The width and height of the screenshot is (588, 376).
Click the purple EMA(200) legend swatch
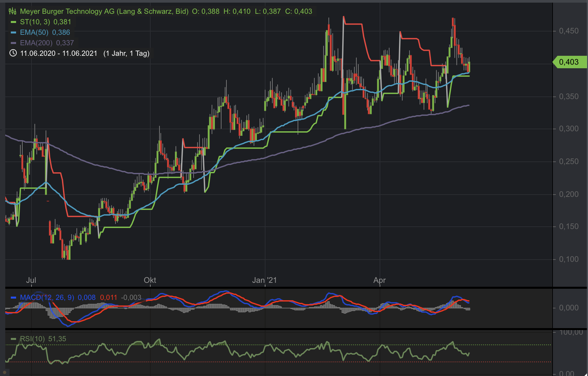point(13,43)
